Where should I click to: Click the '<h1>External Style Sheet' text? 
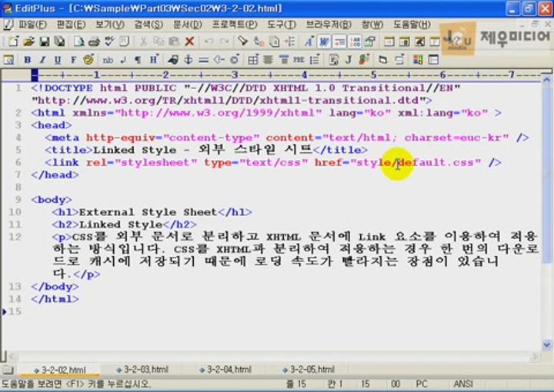[134, 212]
